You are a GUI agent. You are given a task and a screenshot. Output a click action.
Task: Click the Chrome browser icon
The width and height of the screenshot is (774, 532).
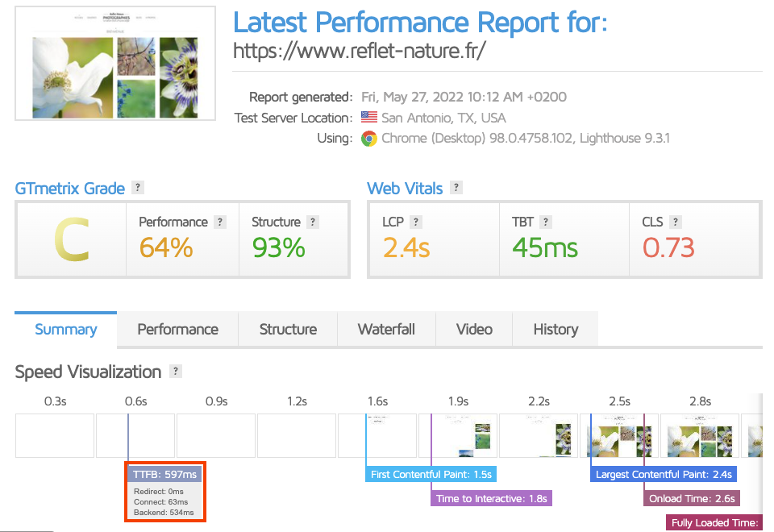pos(368,139)
